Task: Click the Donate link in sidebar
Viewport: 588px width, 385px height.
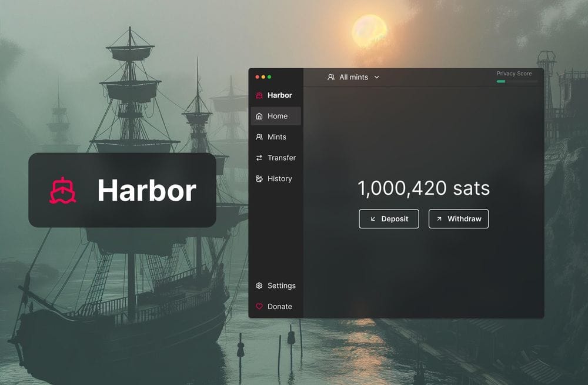Action: tap(279, 307)
